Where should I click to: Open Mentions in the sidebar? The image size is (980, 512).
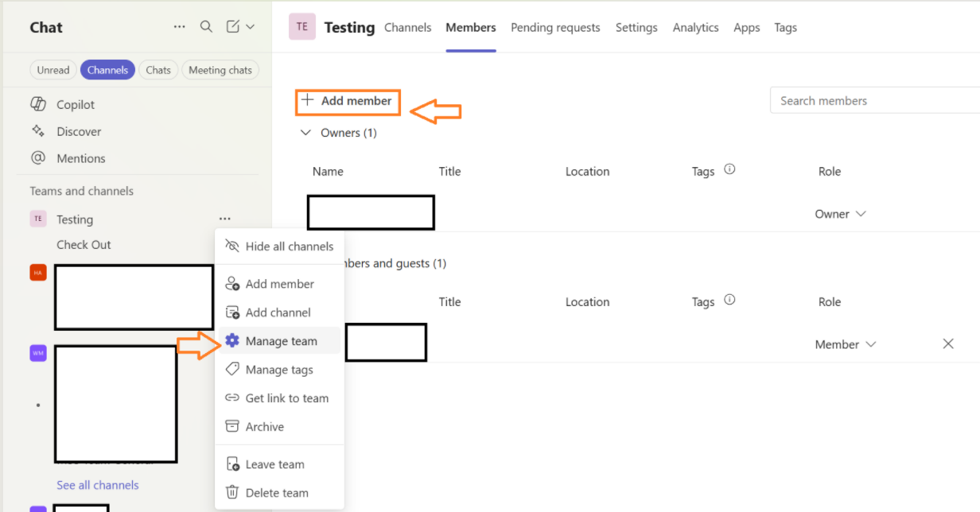[81, 158]
